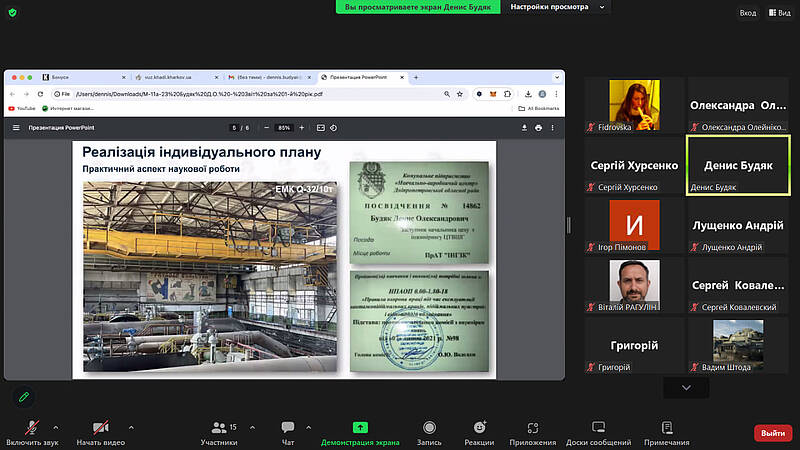The height and width of the screenshot is (450, 800).
Task: Open Интернет магазин bookmark
Action: coord(68,108)
